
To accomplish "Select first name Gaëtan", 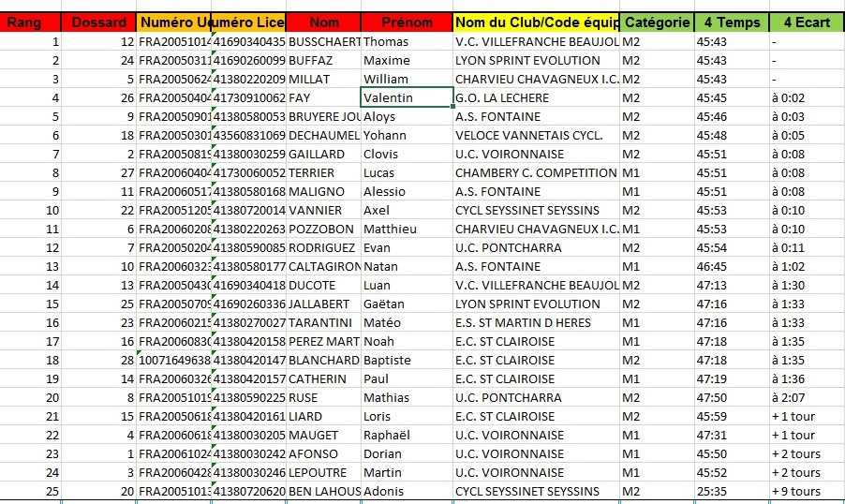I will (x=407, y=304).
